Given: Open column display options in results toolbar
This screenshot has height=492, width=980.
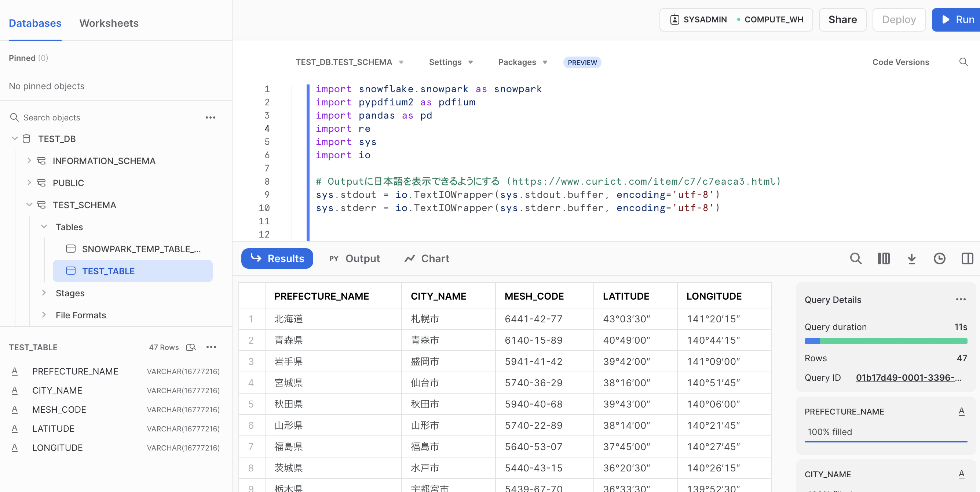Looking at the screenshot, I should pos(884,258).
